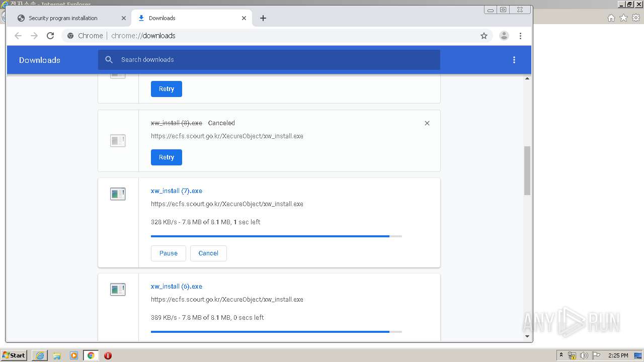
Task: Click xw_install (6).exe progress bar
Action: 276,332
